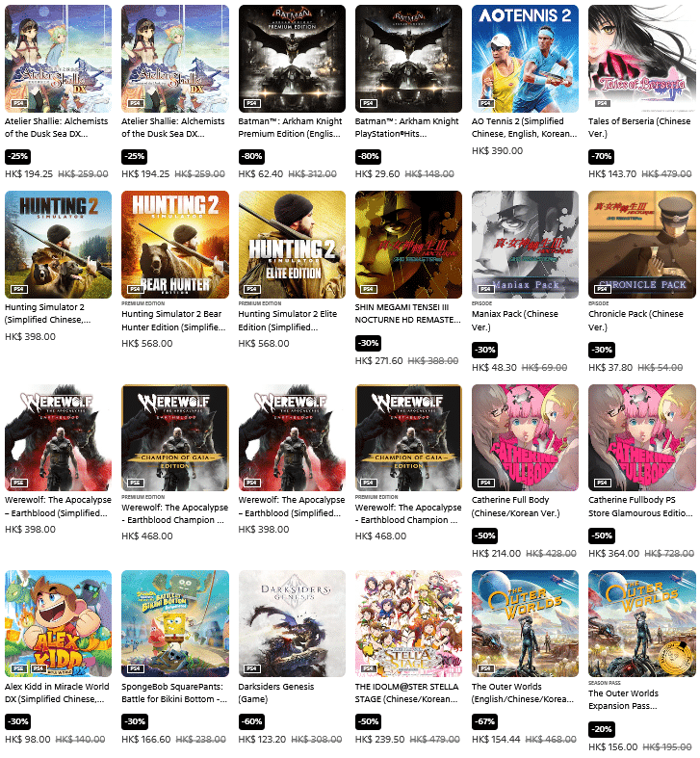Click the -80% badge on Batman Premium Edition
The image size is (700, 758).
coord(251,156)
